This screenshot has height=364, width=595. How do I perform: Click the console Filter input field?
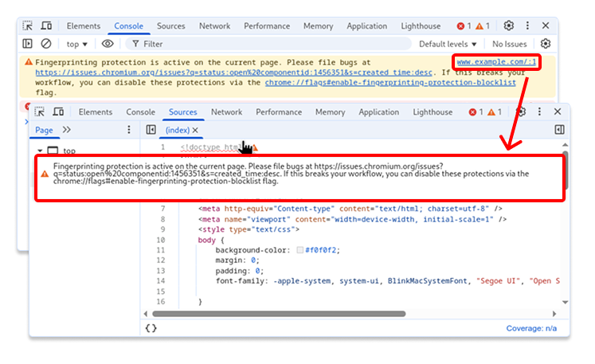271,44
